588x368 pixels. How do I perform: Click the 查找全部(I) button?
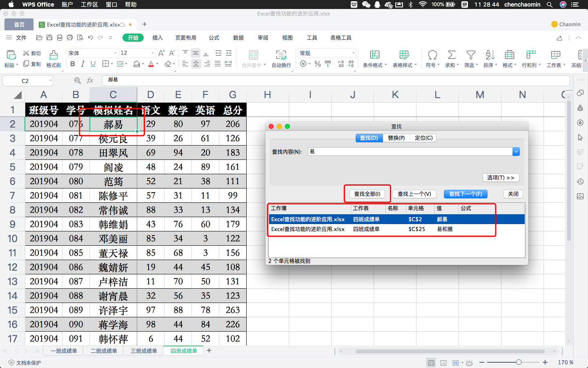pos(367,194)
